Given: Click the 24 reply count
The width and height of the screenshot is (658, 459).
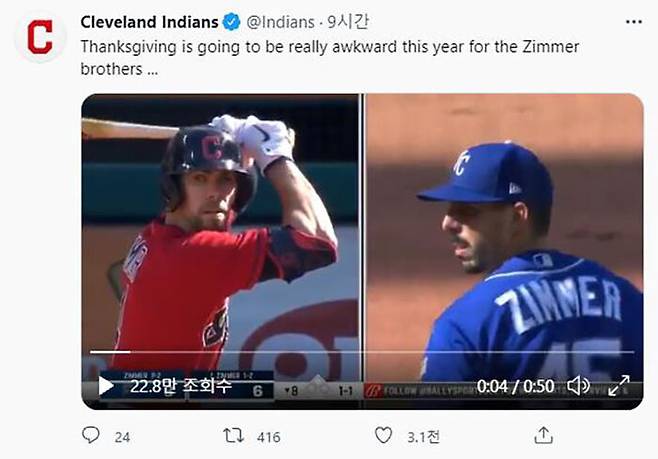Looking at the screenshot, I should 122,437.
